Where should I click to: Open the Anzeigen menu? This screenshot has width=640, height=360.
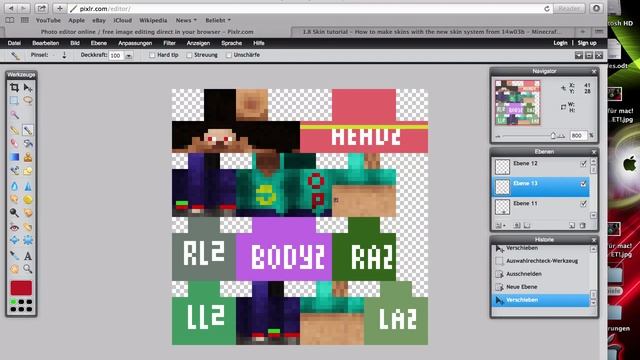tap(198, 43)
